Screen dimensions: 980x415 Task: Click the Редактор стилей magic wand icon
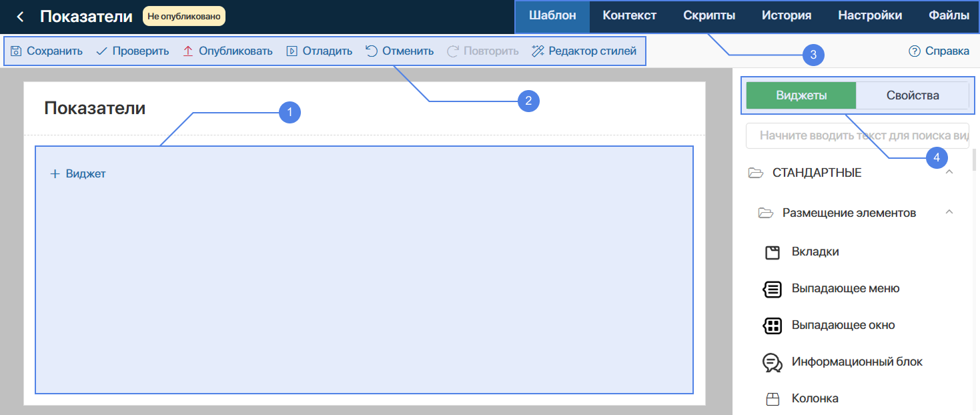(x=538, y=51)
